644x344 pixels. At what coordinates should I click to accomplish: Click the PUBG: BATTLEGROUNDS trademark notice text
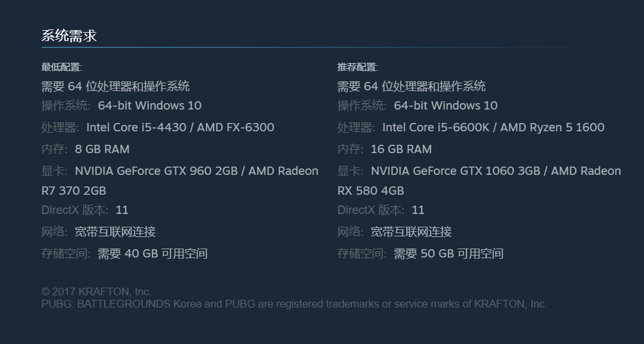click(294, 304)
